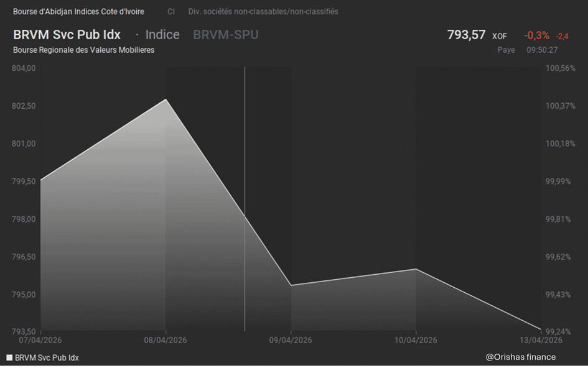588x368 pixels.
Task: Click the Div. sociétés non-classables category text
Action: pos(263,12)
